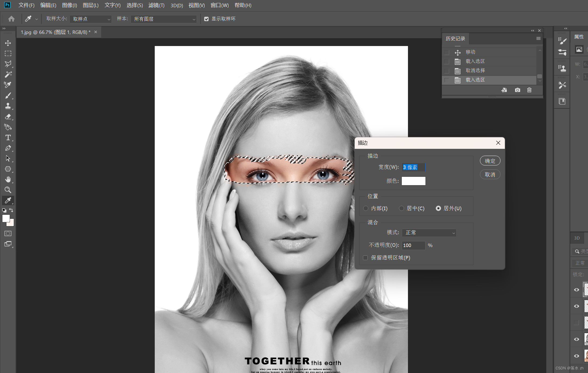Image resolution: width=588 pixels, height=373 pixels.
Task: Open 样本 dropdown showing 所有图层
Action: tap(164, 19)
